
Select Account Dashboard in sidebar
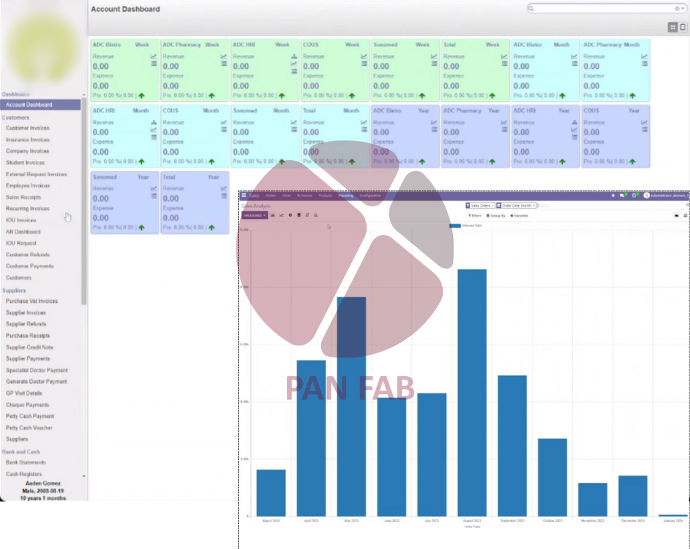pos(40,105)
